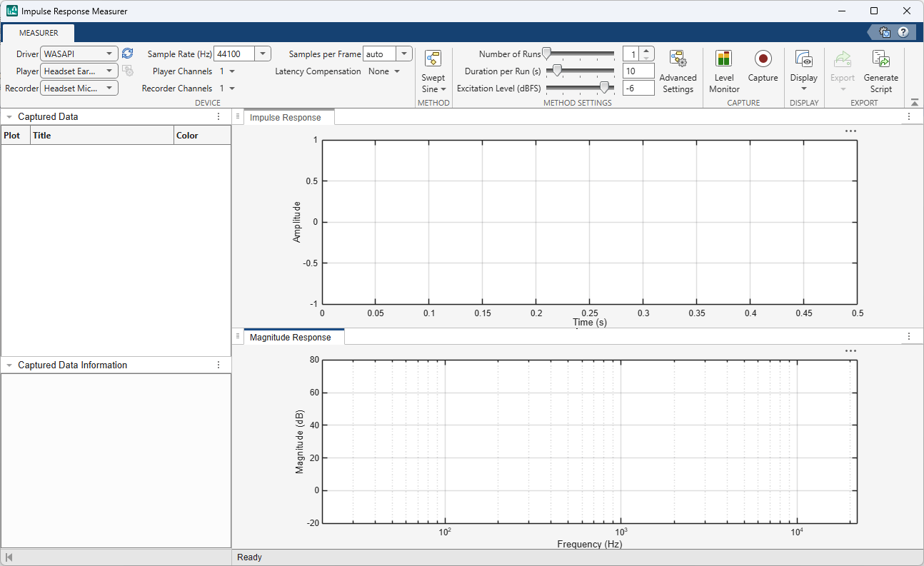Screen dimensions: 924x566
Task: Open the Latency Compensation dropdown
Action: coord(384,71)
